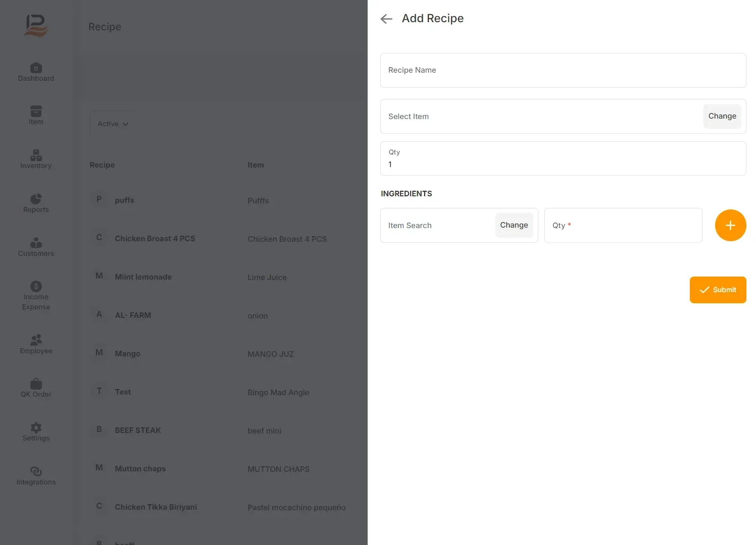Click the M avatar of Miint lemonade
This screenshot has width=756, height=545.
click(99, 276)
